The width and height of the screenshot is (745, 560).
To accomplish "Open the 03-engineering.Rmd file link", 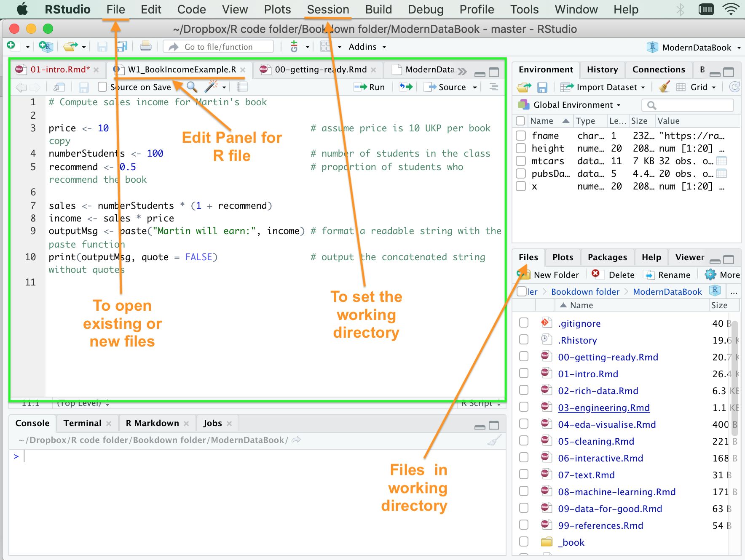I will tap(603, 408).
